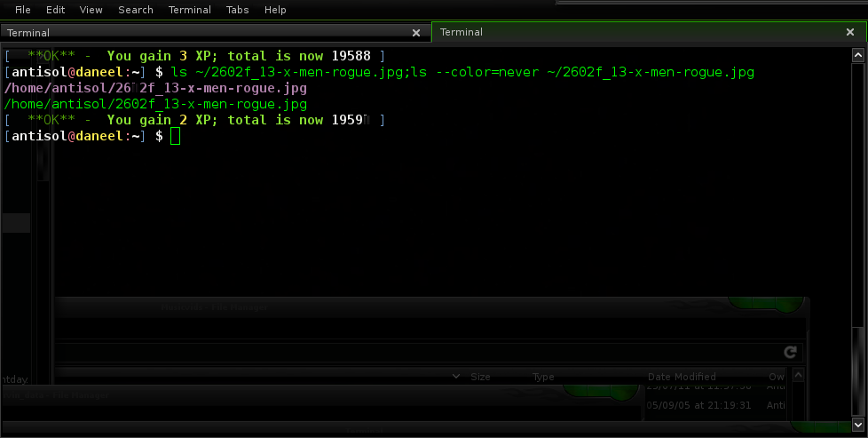Image resolution: width=868 pixels, height=438 pixels.
Task: Click the sort chevron beside Size column
Action: 456,377
